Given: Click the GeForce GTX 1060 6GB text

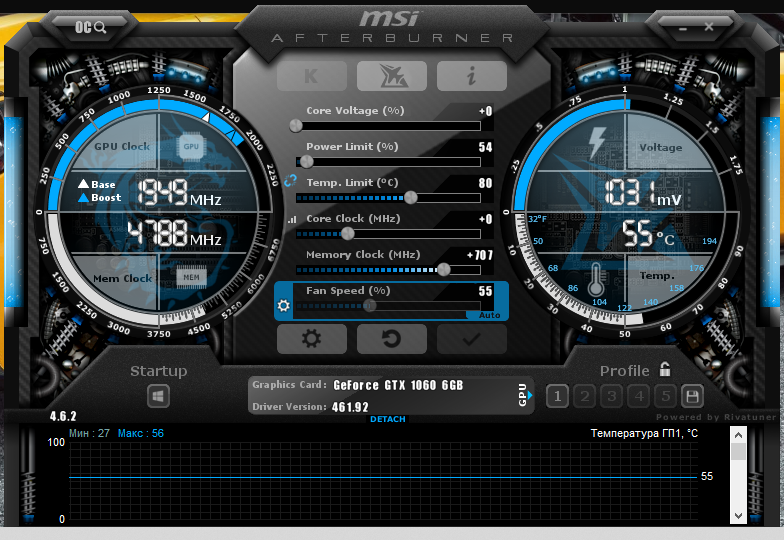Looking at the screenshot, I should 398,385.
